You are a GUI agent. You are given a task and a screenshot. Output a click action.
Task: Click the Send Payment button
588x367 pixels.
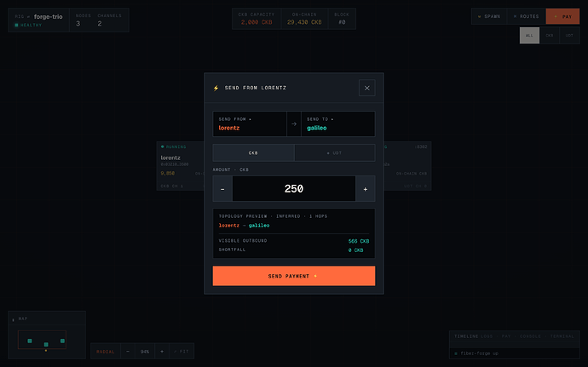point(294,276)
